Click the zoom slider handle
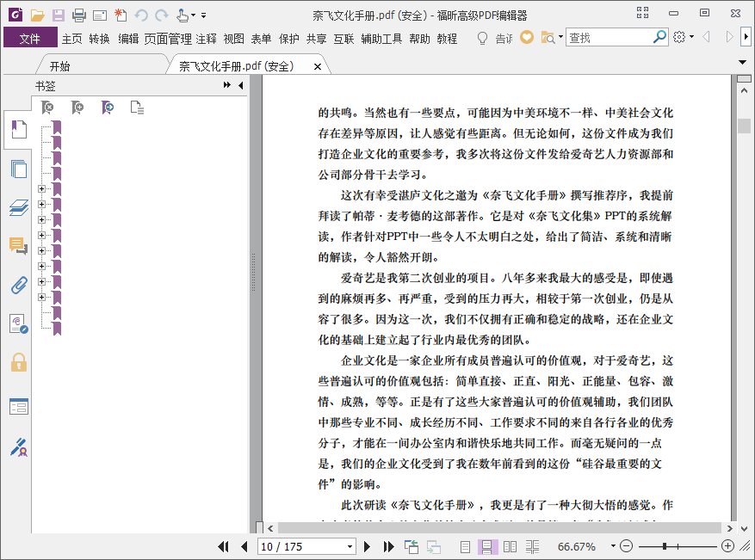The height and width of the screenshot is (560, 755). click(665, 546)
